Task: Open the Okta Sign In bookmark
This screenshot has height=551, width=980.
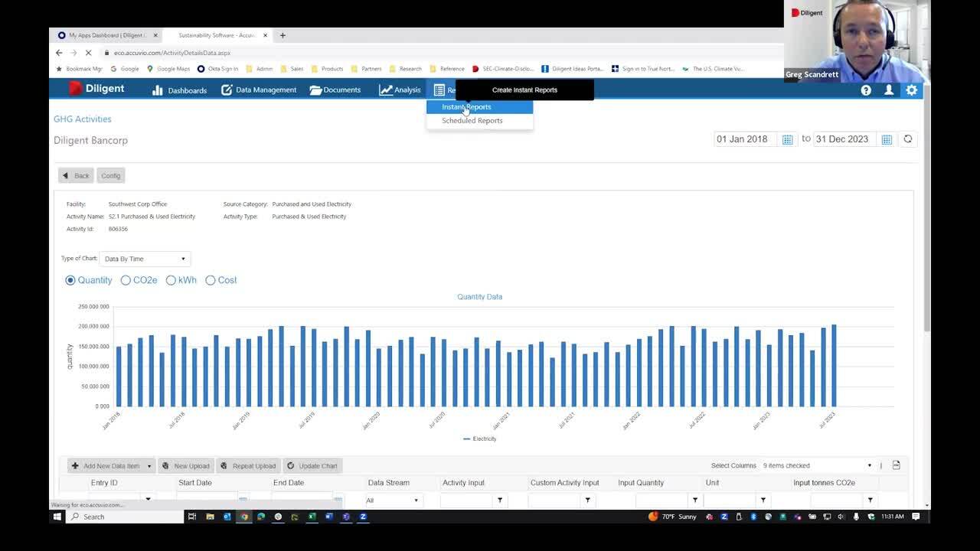Action: [x=218, y=69]
